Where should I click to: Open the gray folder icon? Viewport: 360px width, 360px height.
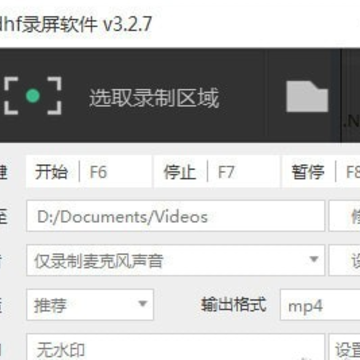(307, 97)
